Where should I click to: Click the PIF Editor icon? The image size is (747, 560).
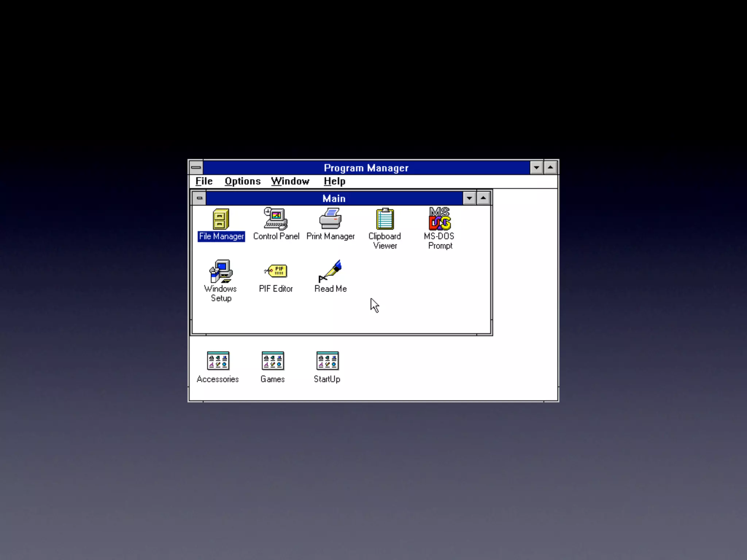click(276, 271)
